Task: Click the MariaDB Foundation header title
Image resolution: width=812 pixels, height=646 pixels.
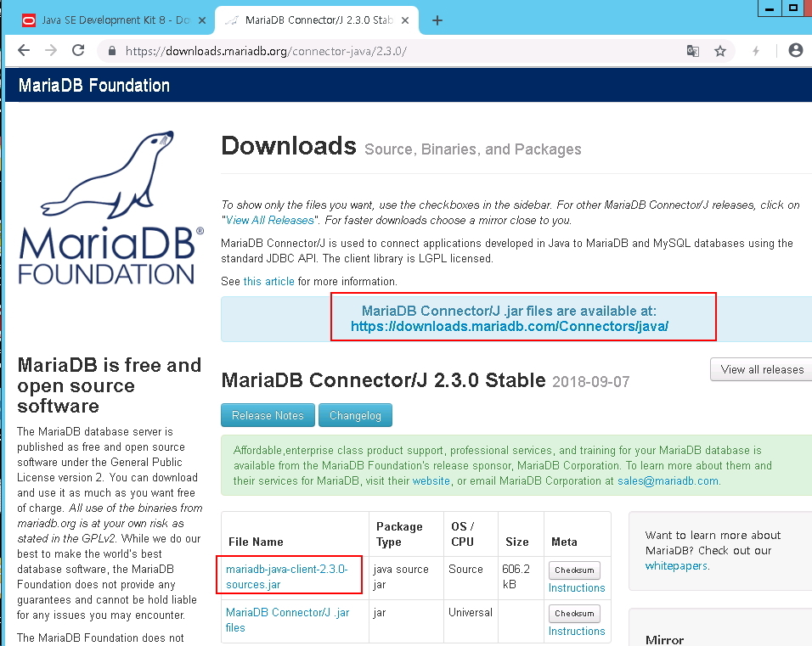Action: (94, 85)
